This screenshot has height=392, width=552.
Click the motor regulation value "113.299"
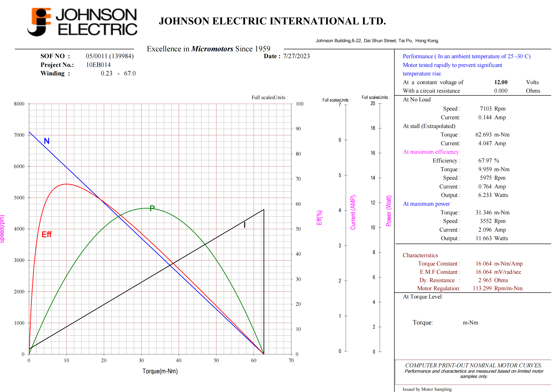pyautogui.click(x=482, y=289)
